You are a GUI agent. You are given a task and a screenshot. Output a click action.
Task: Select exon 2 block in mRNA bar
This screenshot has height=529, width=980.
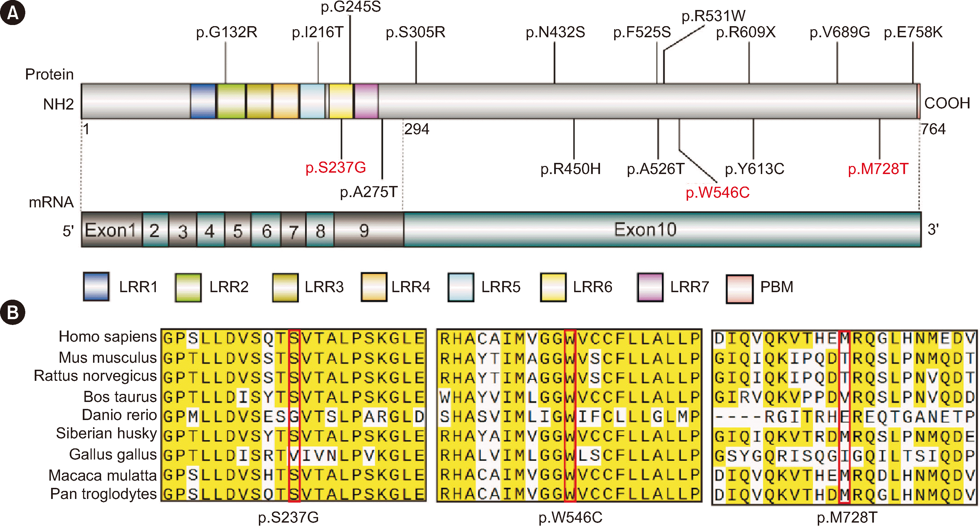pos(155,230)
